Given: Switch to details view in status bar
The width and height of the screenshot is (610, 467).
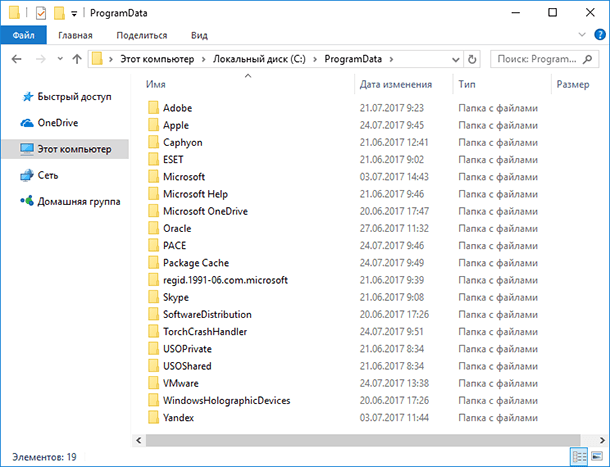Looking at the screenshot, I should [x=579, y=456].
